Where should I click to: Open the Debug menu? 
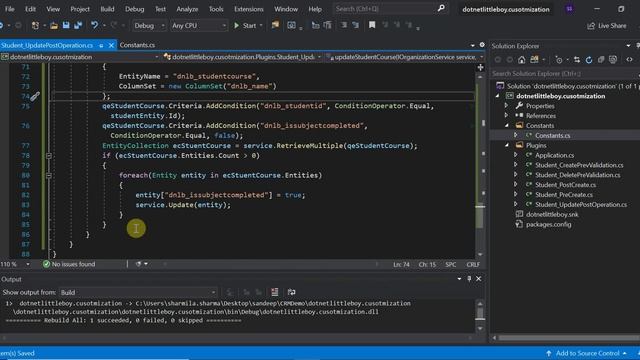tap(134, 9)
